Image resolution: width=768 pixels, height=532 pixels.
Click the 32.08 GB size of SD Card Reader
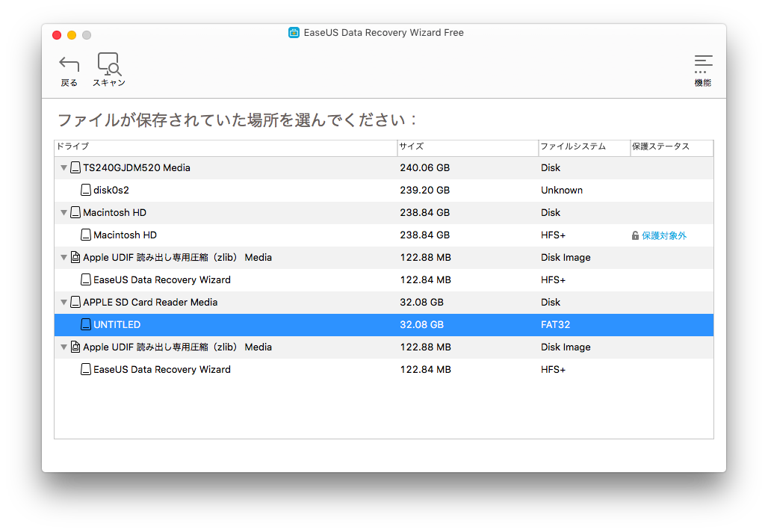(421, 303)
